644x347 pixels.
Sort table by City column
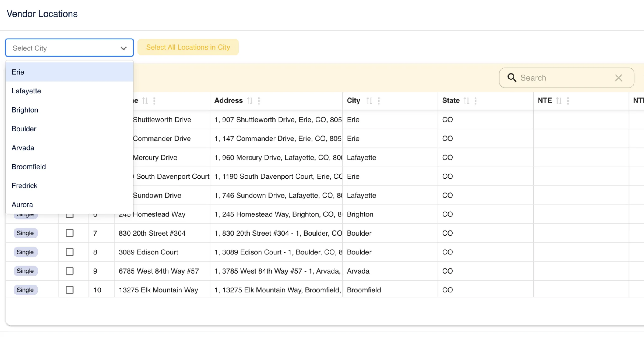369,101
